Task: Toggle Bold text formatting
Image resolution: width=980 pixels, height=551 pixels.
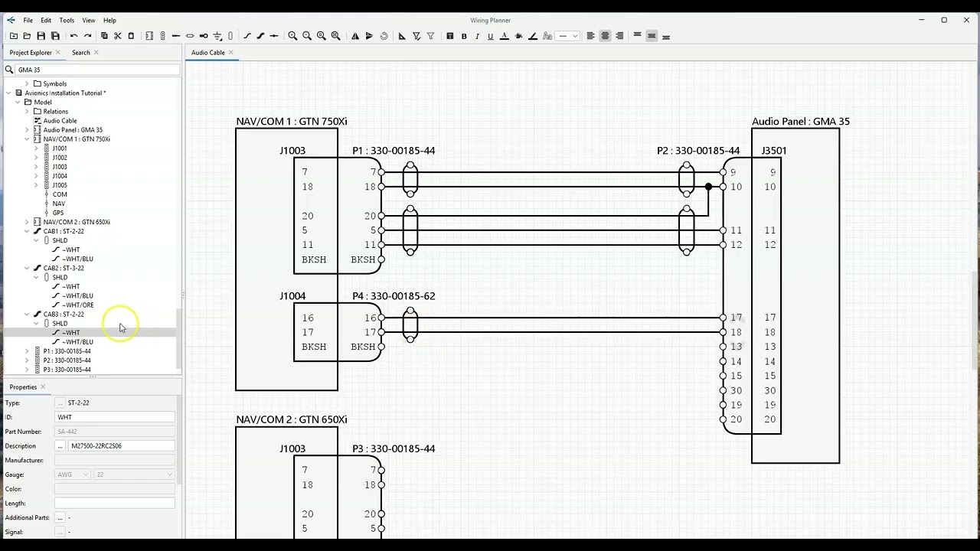Action: [x=464, y=36]
